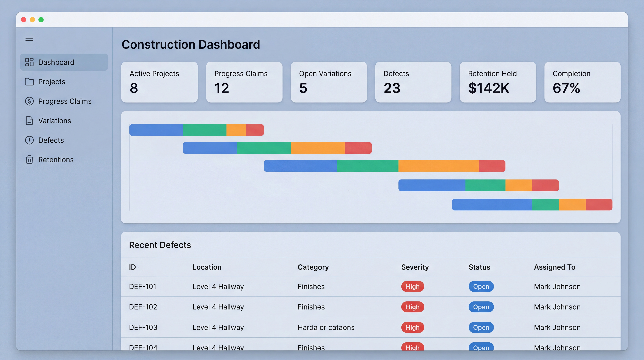Click the Variations document icon

click(29, 121)
